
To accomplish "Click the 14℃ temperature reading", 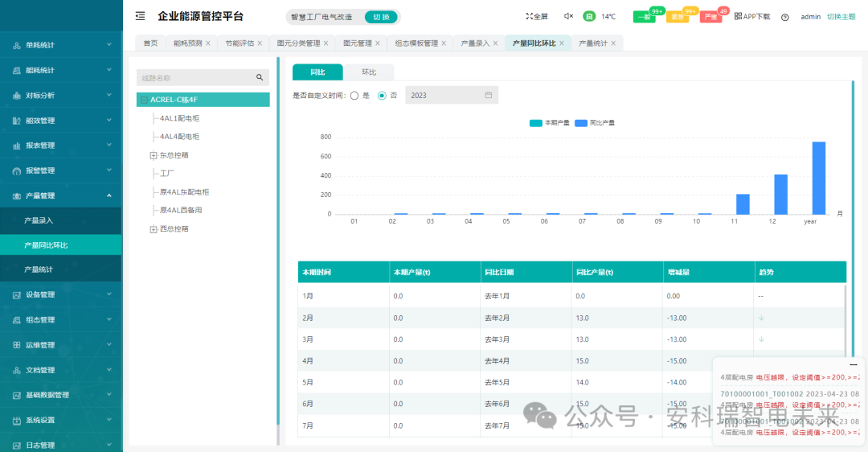I will coord(608,17).
